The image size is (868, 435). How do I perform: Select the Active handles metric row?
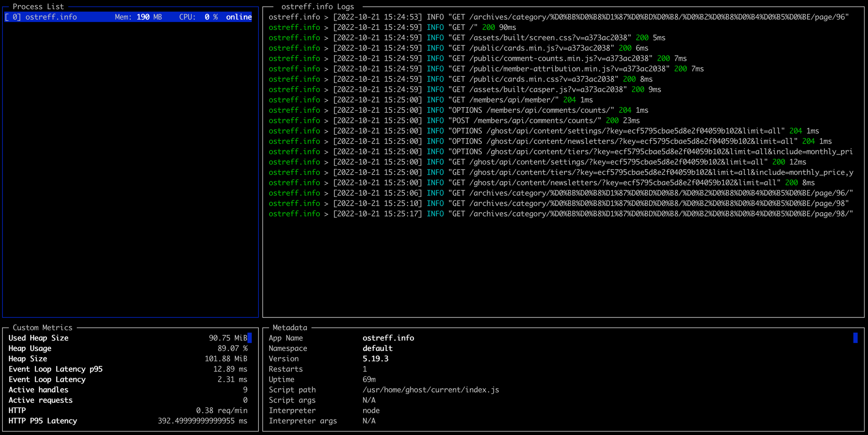tap(128, 390)
